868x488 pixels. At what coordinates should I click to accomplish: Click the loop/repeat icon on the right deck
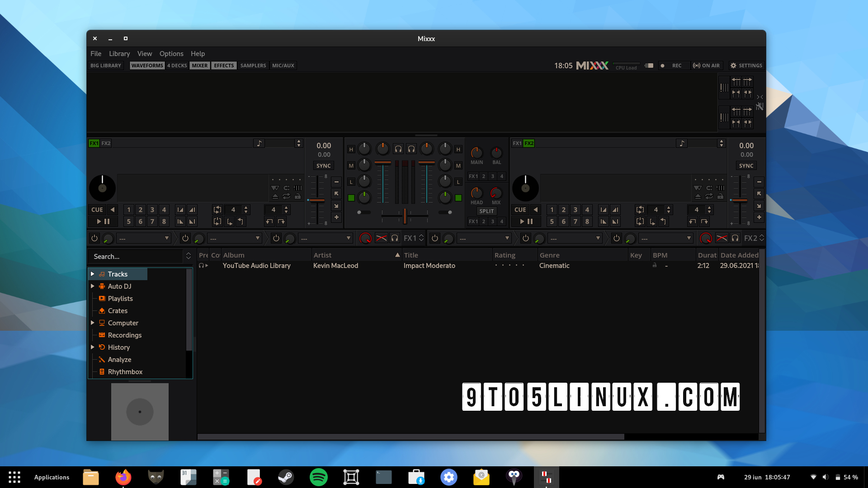point(708,197)
